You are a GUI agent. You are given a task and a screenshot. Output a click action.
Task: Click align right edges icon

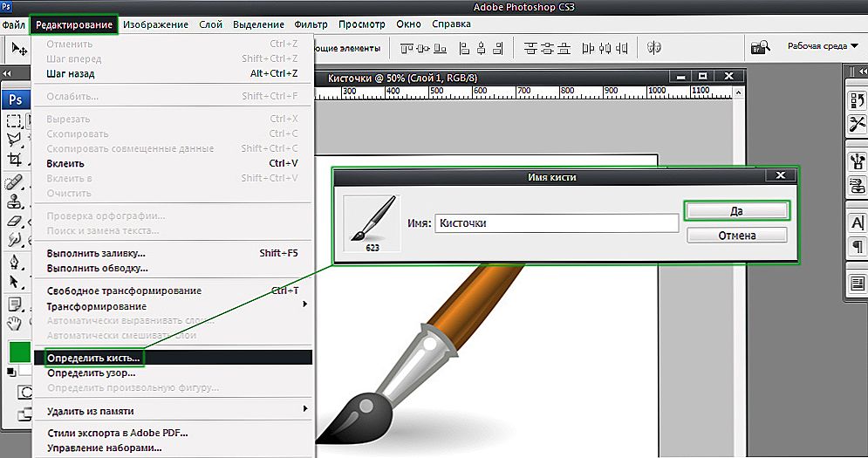[497, 49]
